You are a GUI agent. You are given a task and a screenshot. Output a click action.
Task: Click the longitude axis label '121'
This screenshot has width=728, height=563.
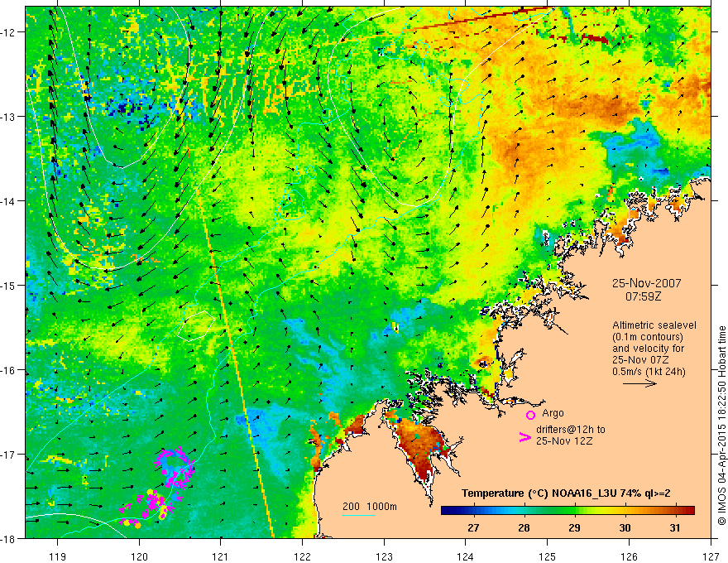221,556
